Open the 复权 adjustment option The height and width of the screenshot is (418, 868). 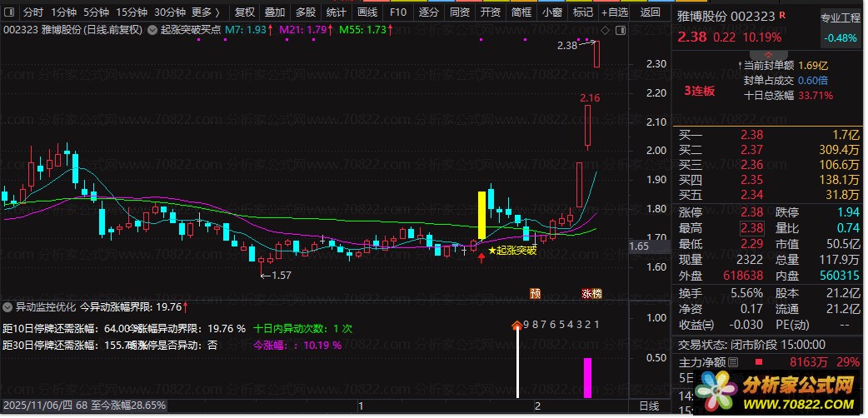click(x=244, y=12)
